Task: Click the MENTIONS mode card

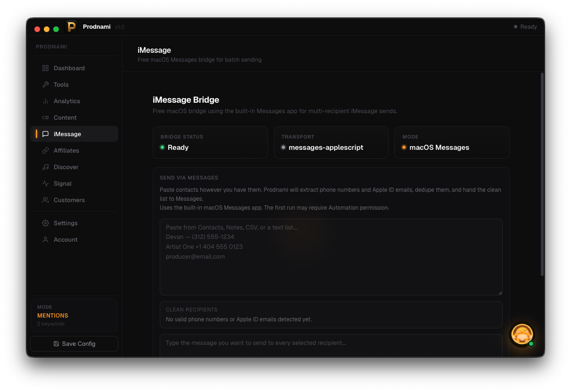Action: (74, 315)
